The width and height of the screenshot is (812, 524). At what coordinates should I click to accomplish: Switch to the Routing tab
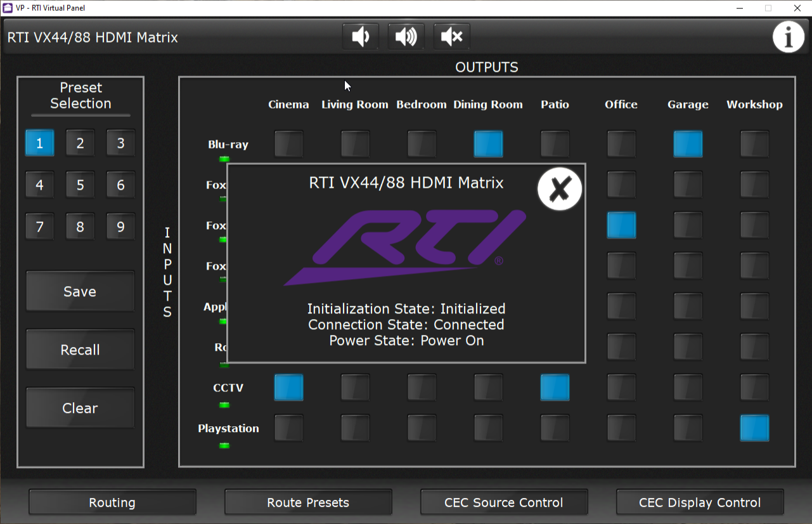click(x=112, y=502)
